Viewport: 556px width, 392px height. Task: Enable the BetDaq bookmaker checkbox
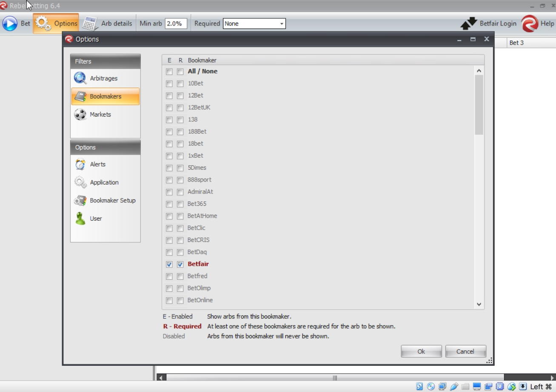coord(169,252)
